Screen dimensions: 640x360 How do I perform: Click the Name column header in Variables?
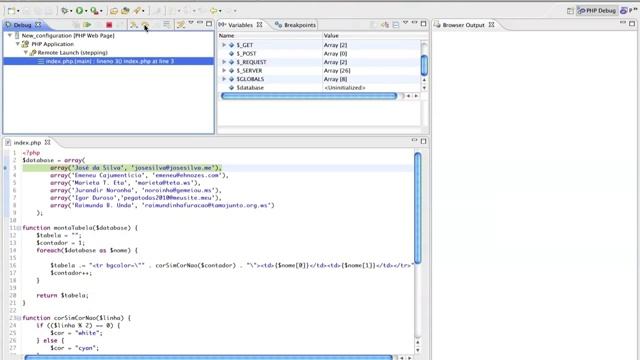[270, 36]
